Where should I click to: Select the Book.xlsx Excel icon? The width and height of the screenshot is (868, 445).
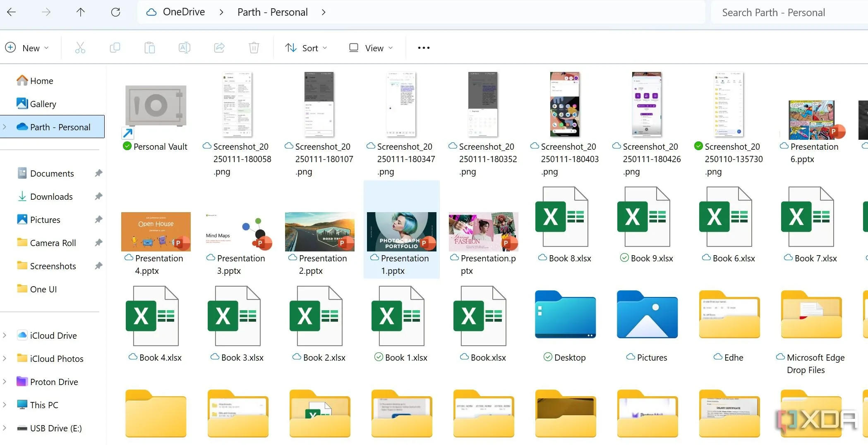point(480,316)
